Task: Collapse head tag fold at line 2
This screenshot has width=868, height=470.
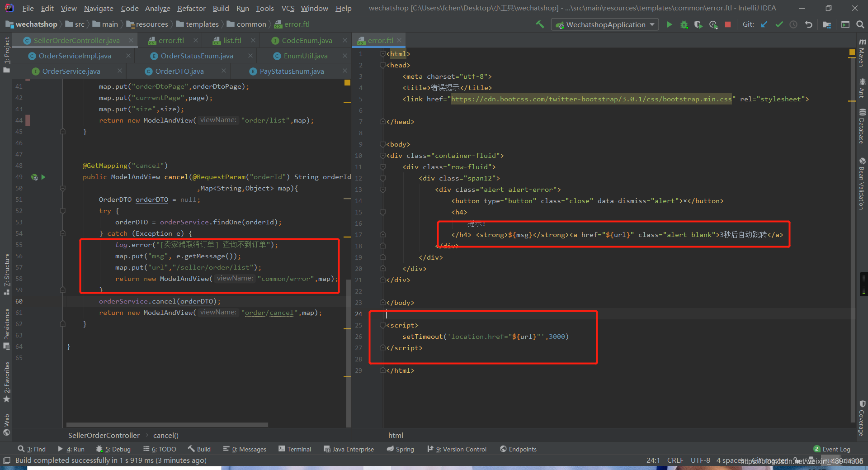Action: [383, 65]
